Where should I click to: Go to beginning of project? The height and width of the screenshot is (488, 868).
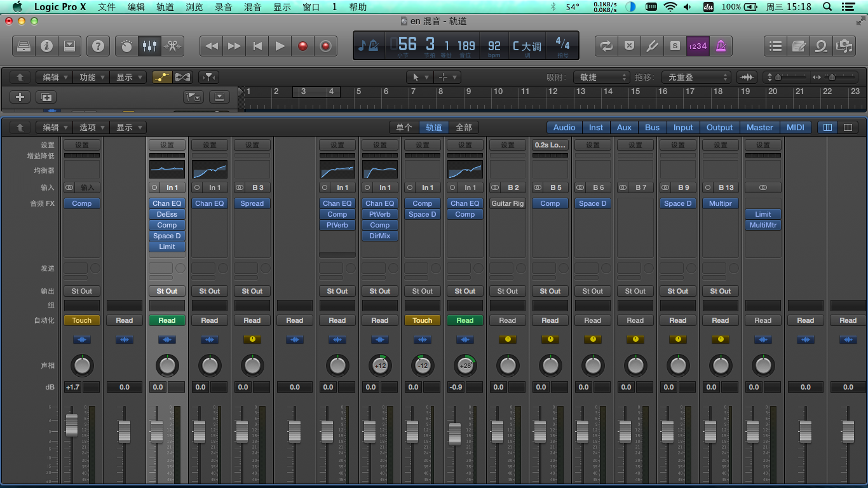257,46
